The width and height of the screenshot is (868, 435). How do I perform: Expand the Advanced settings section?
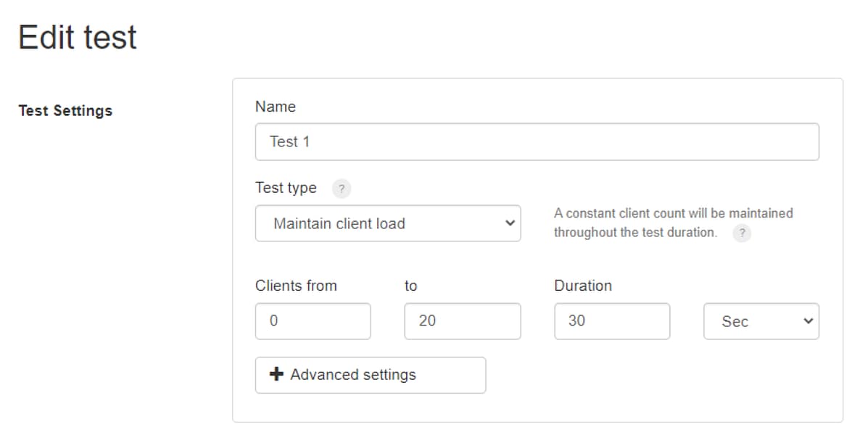371,375
